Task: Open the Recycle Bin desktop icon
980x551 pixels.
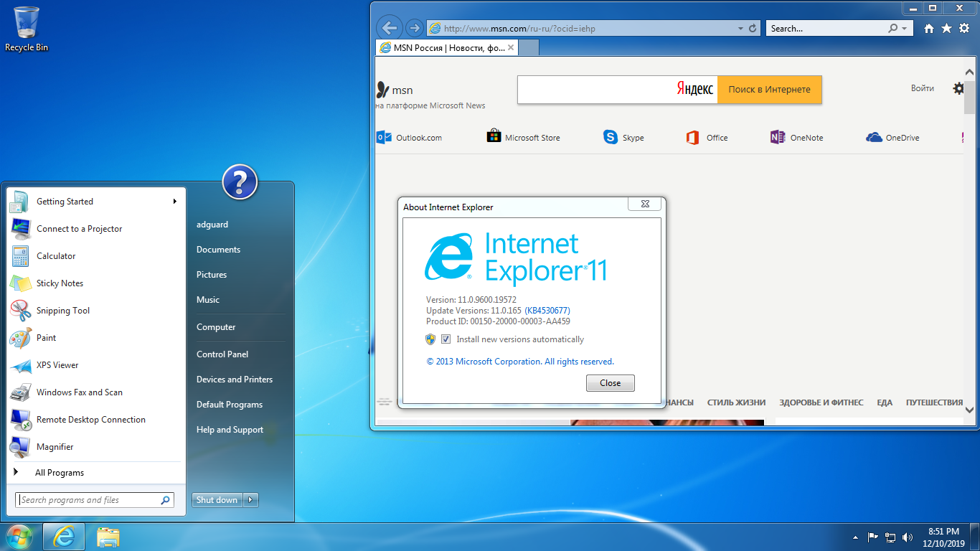Action: coord(27,29)
